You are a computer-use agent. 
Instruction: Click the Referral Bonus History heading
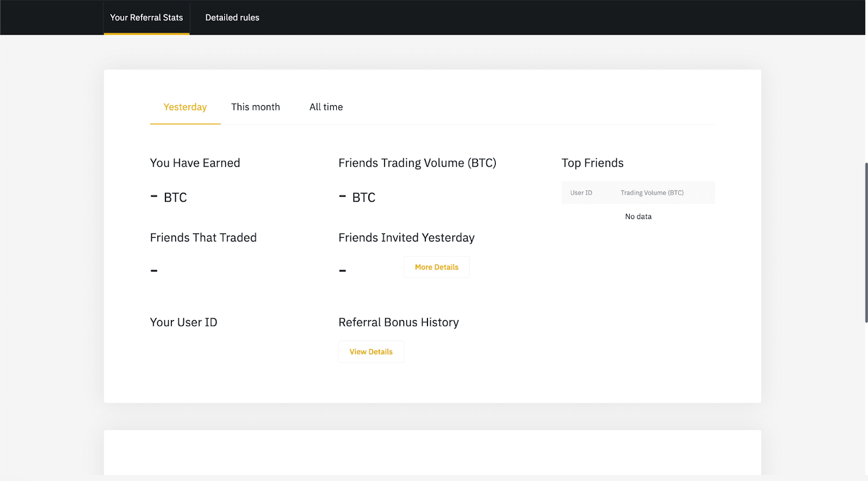(x=398, y=323)
